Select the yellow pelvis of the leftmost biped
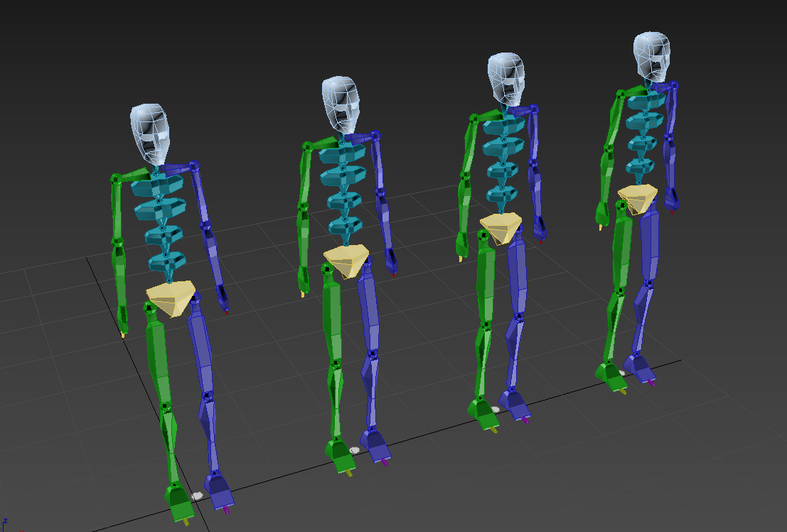This screenshot has height=532, width=787. click(x=171, y=298)
